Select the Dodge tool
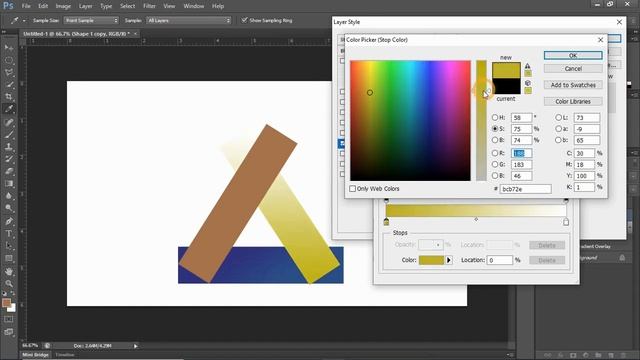 pyautogui.click(x=9, y=208)
